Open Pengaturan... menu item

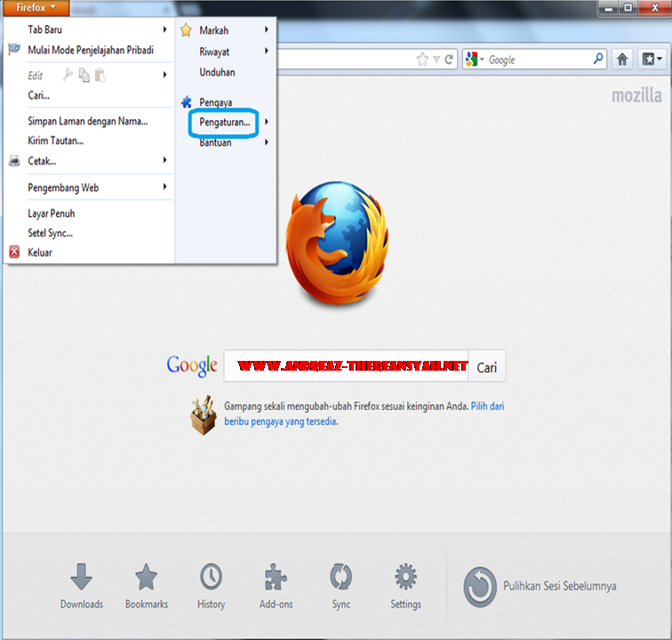(225, 122)
